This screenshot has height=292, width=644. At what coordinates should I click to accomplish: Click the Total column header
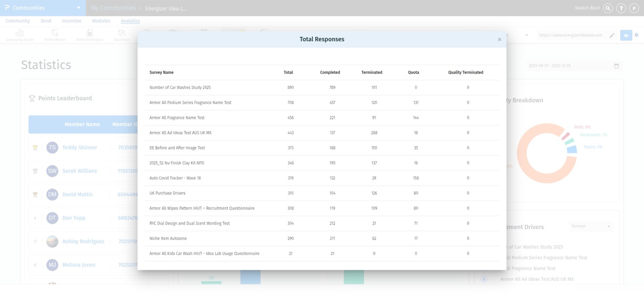click(288, 73)
